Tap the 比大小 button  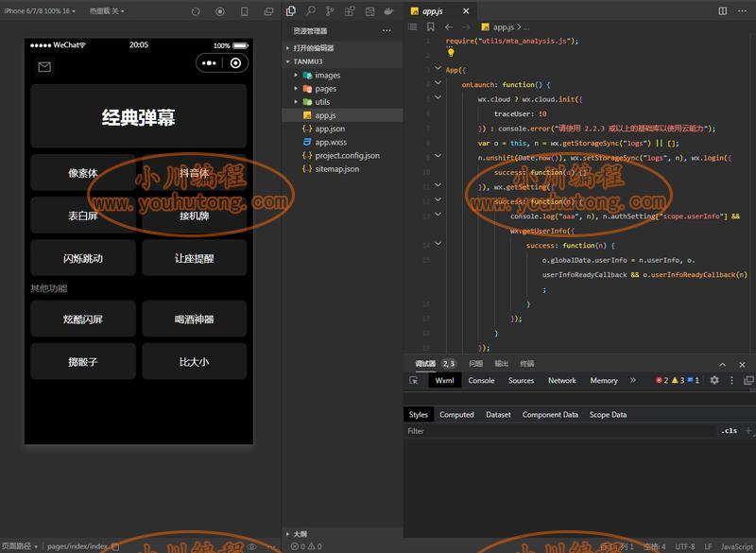point(195,362)
